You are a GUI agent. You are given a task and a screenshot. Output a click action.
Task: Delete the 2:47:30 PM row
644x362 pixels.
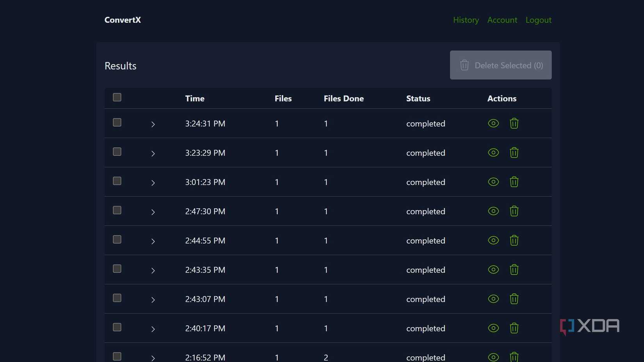(514, 211)
